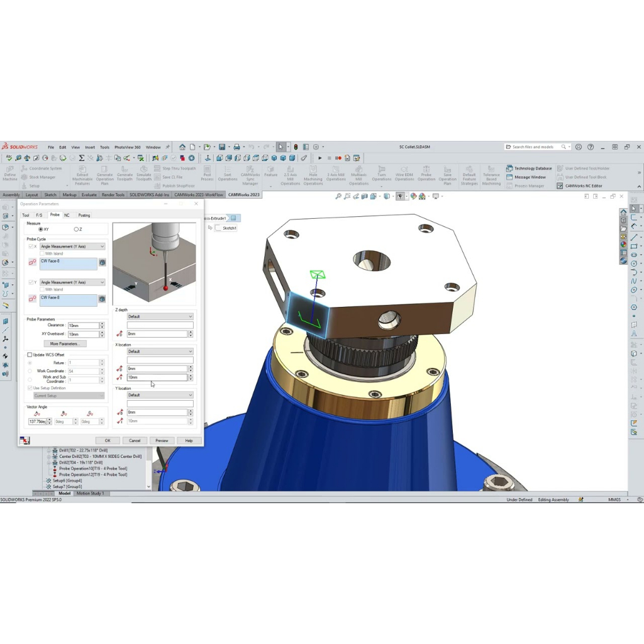Open the Z depth Default dropdown
644x644 pixels.
tap(160, 317)
